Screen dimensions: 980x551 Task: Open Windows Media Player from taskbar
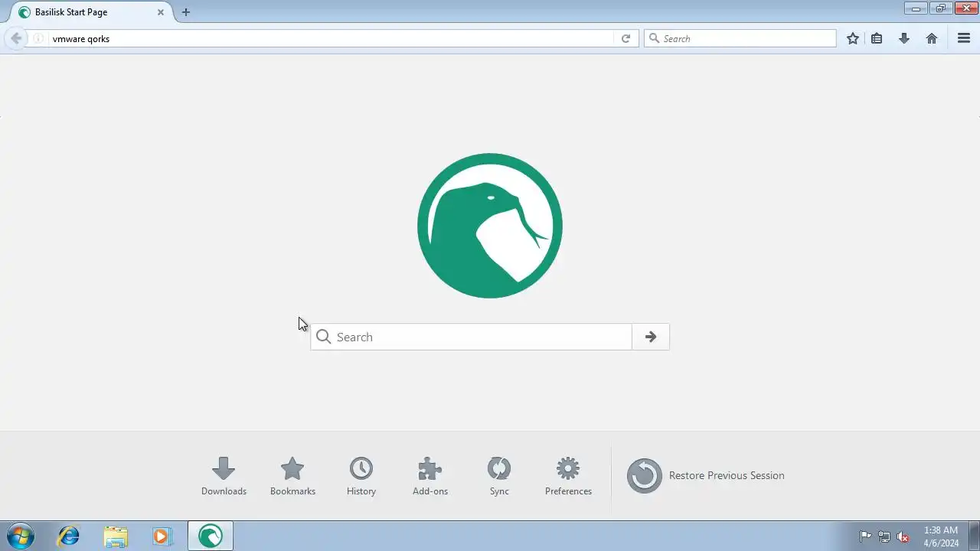click(x=162, y=536)
